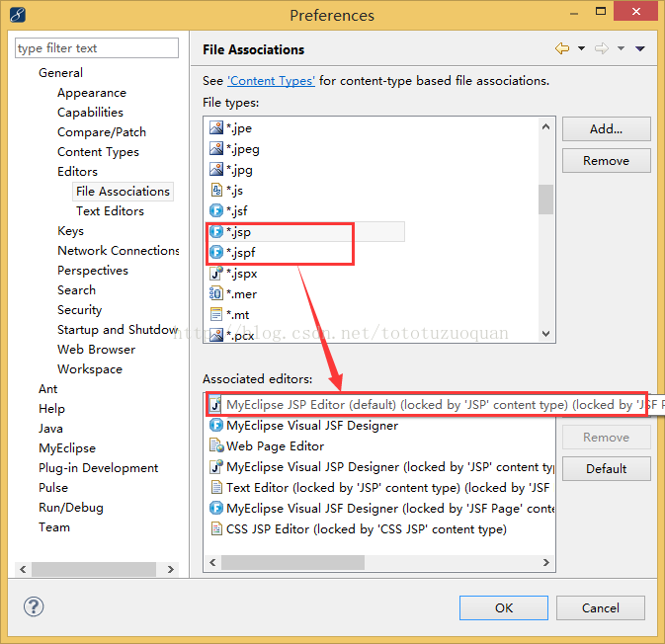Click the CSS JSP Editor icon
The width and height of the screenshot is (665, 644).
(x=216, y=528)
